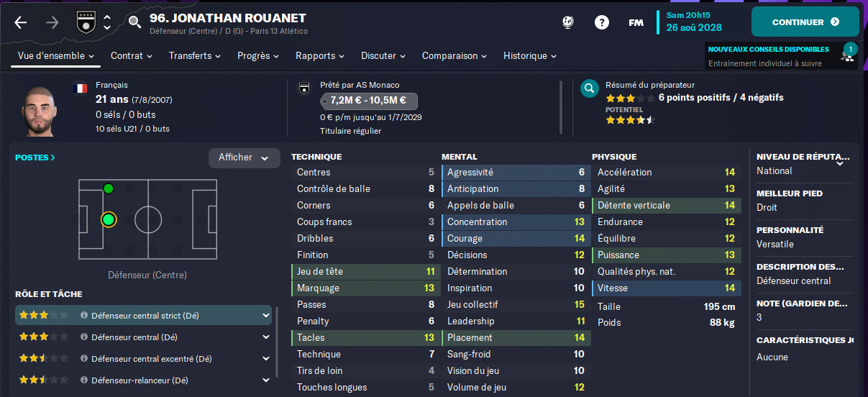
Task: Click info icon for Défenseur-relanceur role
Action: tap(84, 380)
